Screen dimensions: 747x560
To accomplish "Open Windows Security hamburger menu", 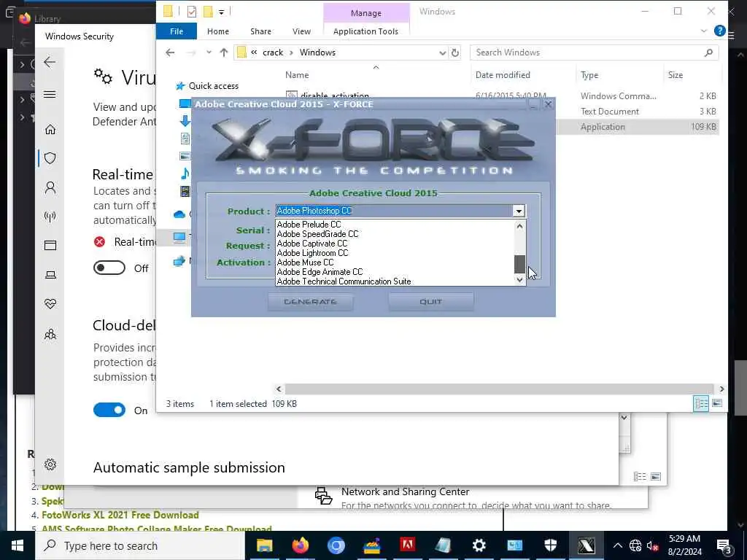I will 50,94.
